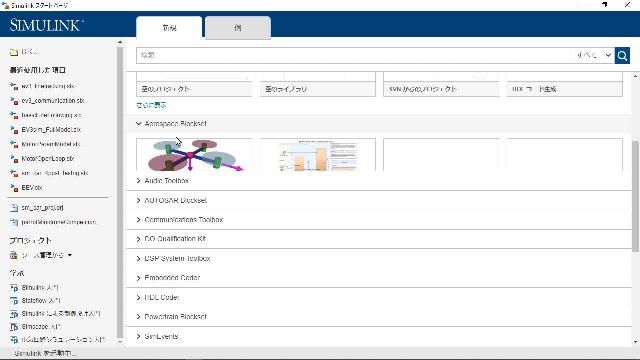The height and width of the screenshot is (360, 640).
Task: Click the template list scroll-up arrow
Action: coord(636,76)
